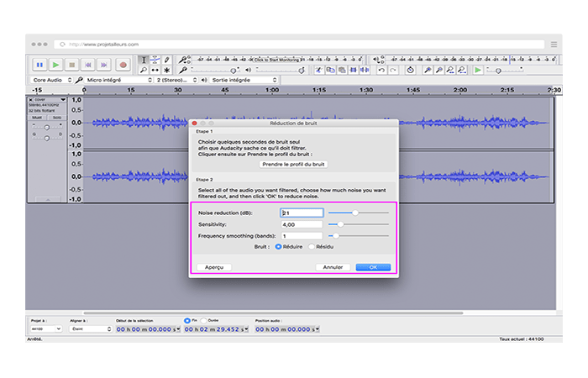Viewport: 588px width, 378px height.
Task: Select the Envelope tool
Action: (155, 60)
